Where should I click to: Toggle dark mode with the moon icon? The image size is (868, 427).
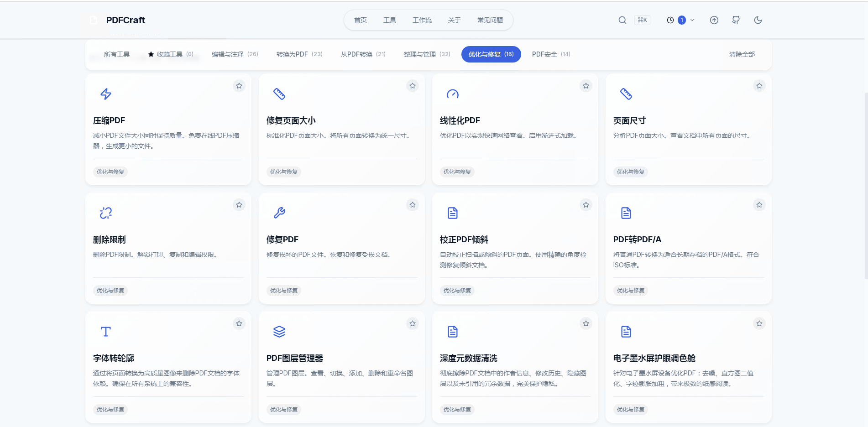pos(758,20)
